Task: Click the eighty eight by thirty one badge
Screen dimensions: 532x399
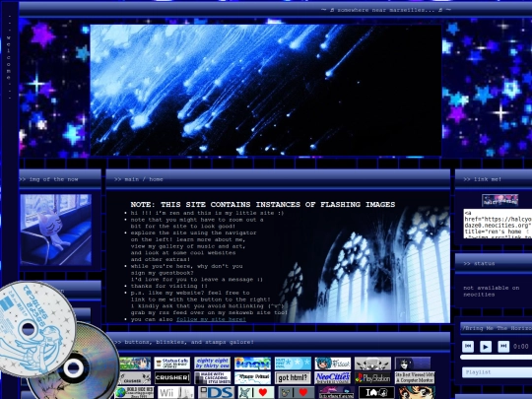Action: pos(213,363)
